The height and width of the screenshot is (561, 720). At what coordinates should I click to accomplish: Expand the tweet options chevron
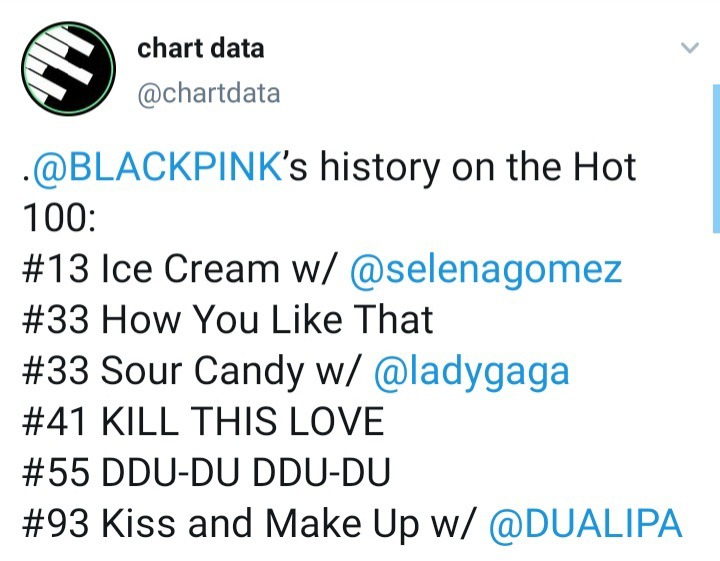[690, 49]
